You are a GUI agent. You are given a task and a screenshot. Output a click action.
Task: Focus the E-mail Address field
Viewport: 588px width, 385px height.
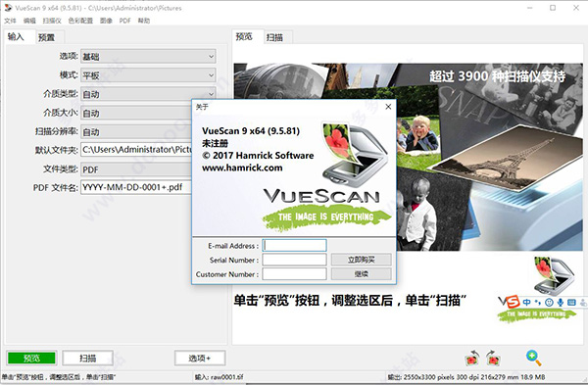tap(294, 245)
